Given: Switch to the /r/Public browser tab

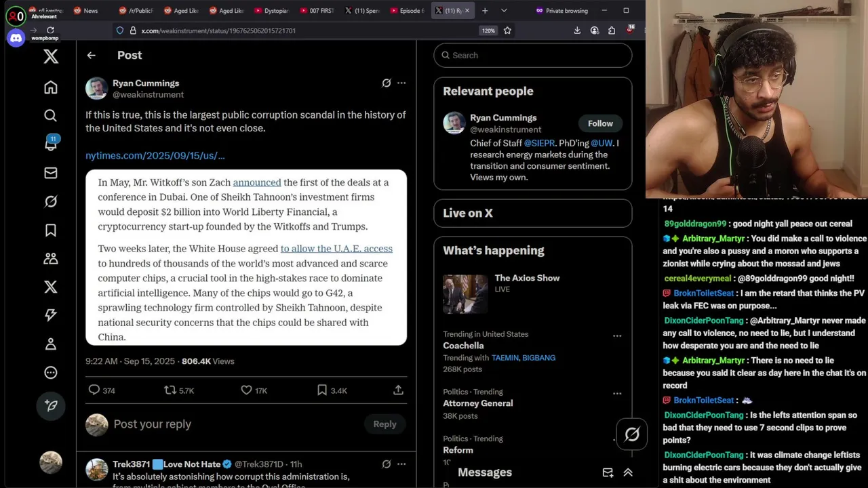Looking at the screenshot, I should pyautogui.click(x=136, y=10).
